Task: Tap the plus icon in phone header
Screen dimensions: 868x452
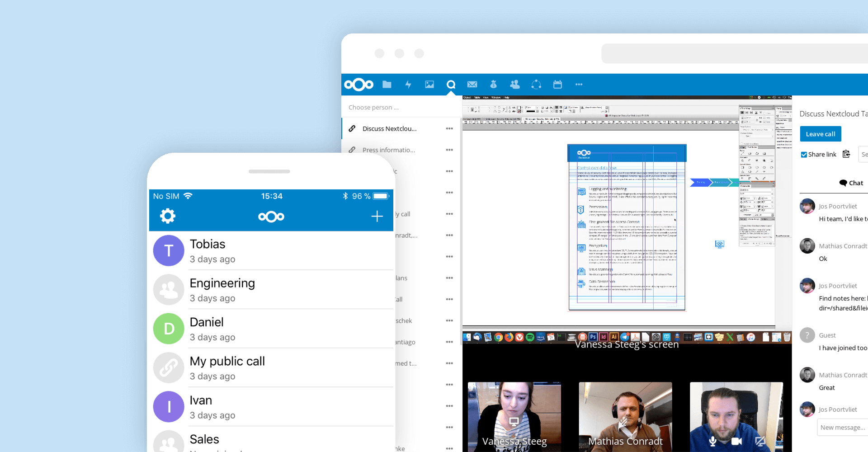Action: point(377,217)
